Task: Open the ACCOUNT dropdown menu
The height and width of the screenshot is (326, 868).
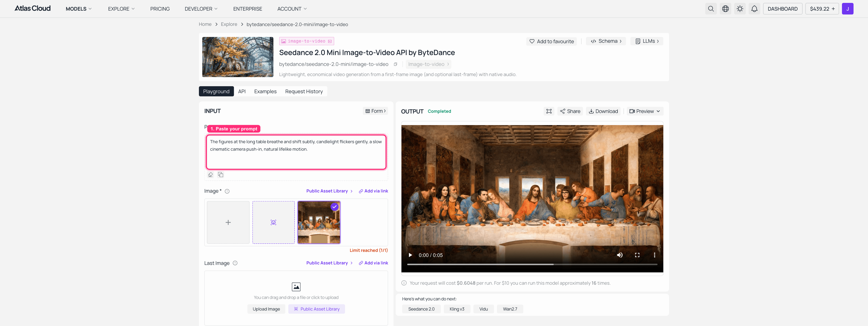Action: (x=292, y=9)
